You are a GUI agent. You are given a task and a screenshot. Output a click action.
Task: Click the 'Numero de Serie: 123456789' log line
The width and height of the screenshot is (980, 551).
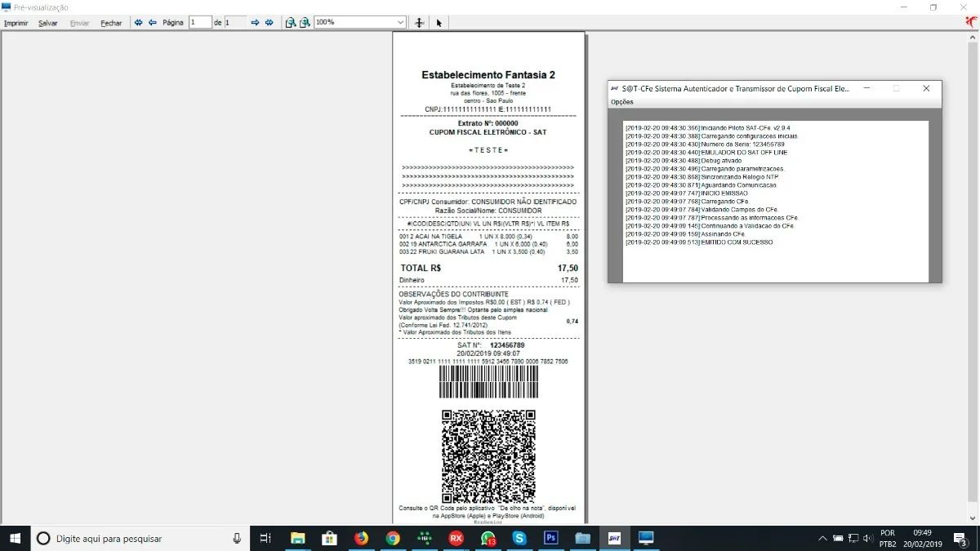click(705, 144)
